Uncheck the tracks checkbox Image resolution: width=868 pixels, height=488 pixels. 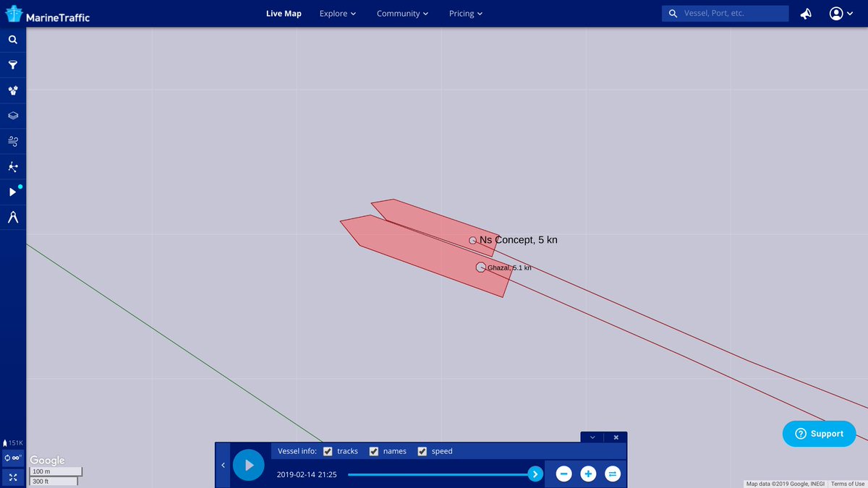328,451
